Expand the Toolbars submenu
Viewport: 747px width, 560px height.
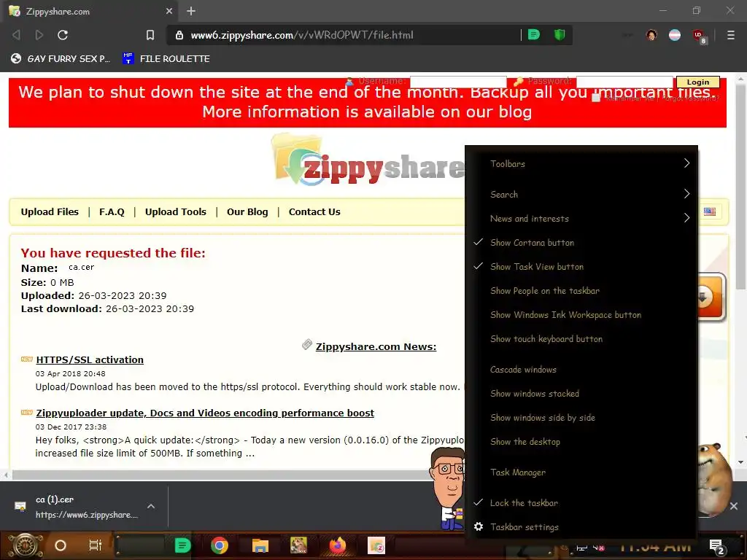[x=581, y=164]
